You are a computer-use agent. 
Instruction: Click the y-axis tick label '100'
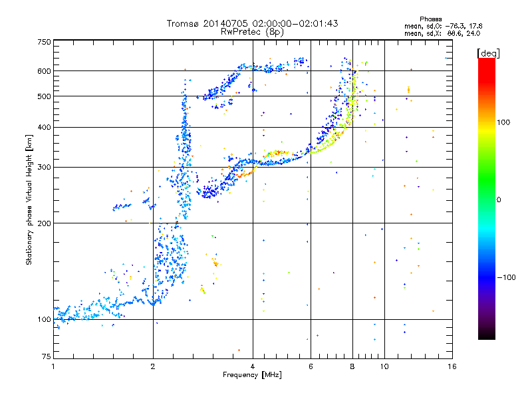point(44,319)
